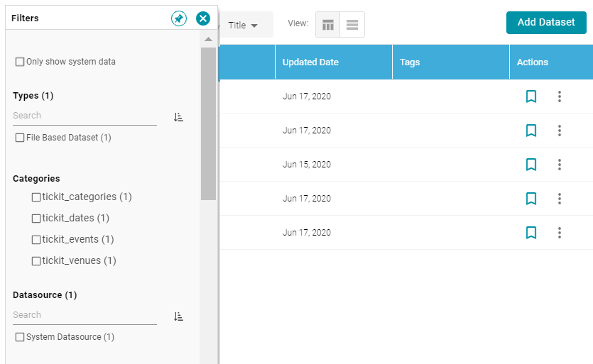Click the Add Dataset button
The image size is (593, 364).
coord(546,22)
